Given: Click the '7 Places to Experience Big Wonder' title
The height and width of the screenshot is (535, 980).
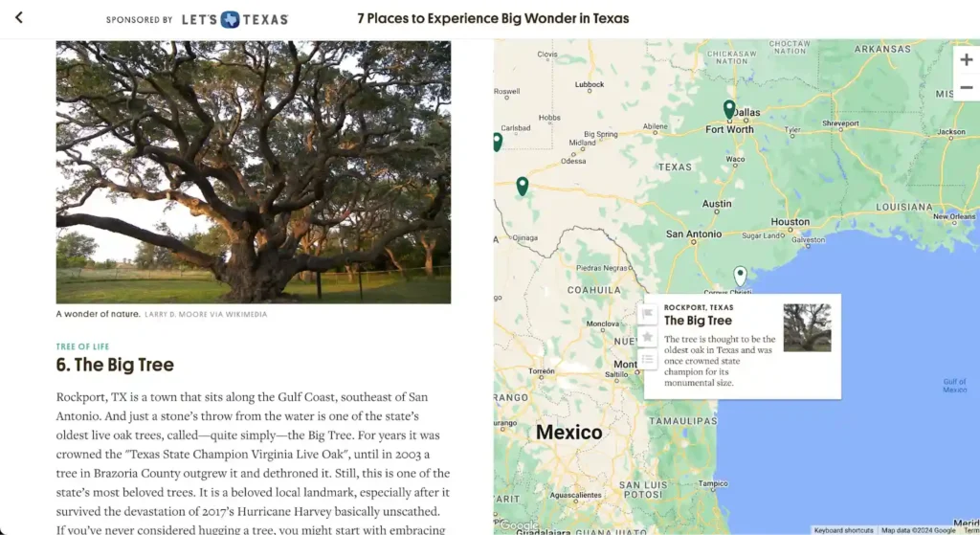Looking at the screenshot, I should pyautogui.click(x=493, y=19).
